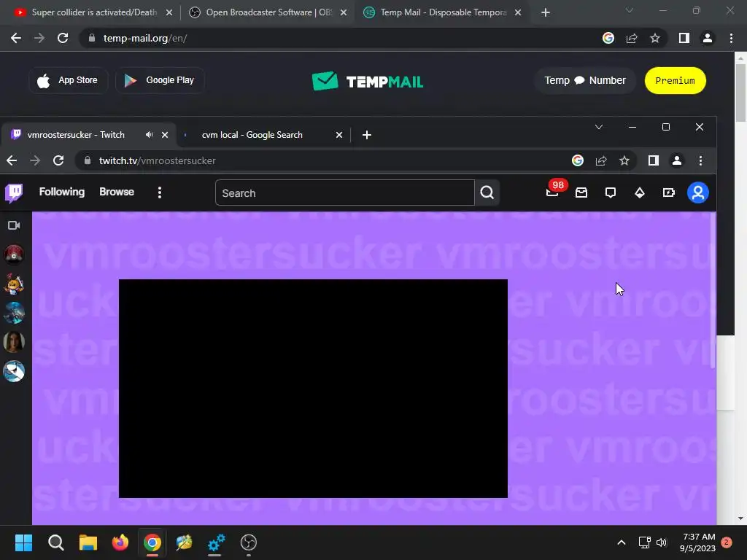Screen dimensions: 747x560
Task: Go back in the Twitch browser window
Action: point(12,160)
